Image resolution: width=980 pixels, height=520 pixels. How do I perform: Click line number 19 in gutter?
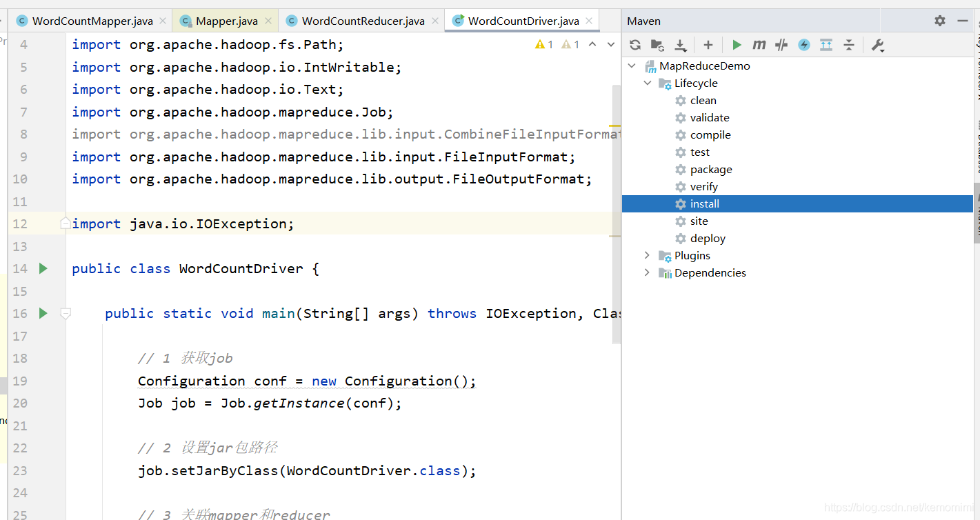click(20, 381)
